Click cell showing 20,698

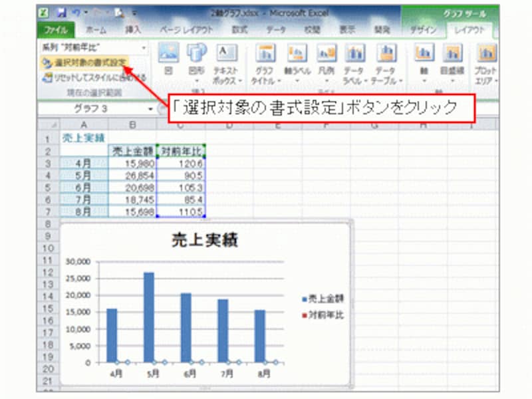[x=132, y=188]
